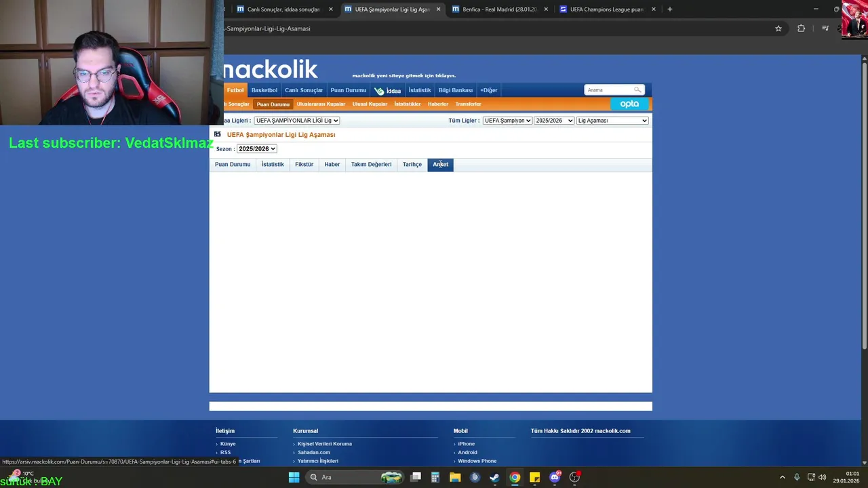Click the Windows taskbar search box
Viewport: 868px width, 488px height.
pos(355,477)
